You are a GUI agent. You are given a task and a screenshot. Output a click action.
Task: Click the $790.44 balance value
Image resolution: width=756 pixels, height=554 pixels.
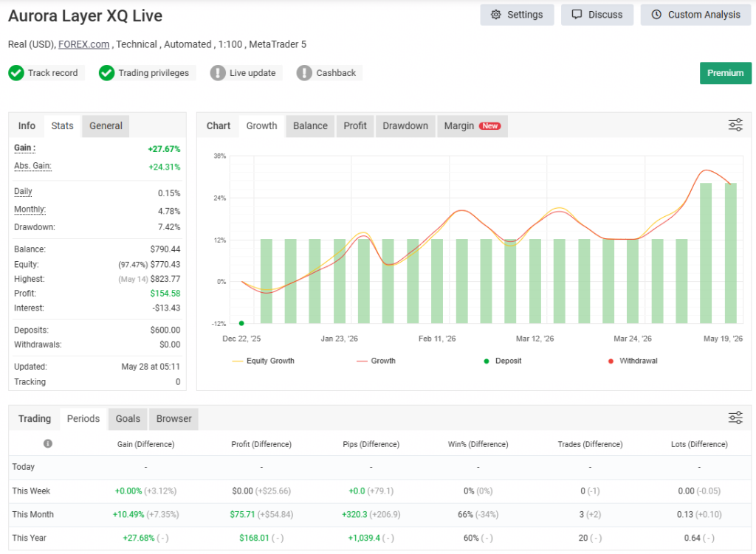point(165,249)
